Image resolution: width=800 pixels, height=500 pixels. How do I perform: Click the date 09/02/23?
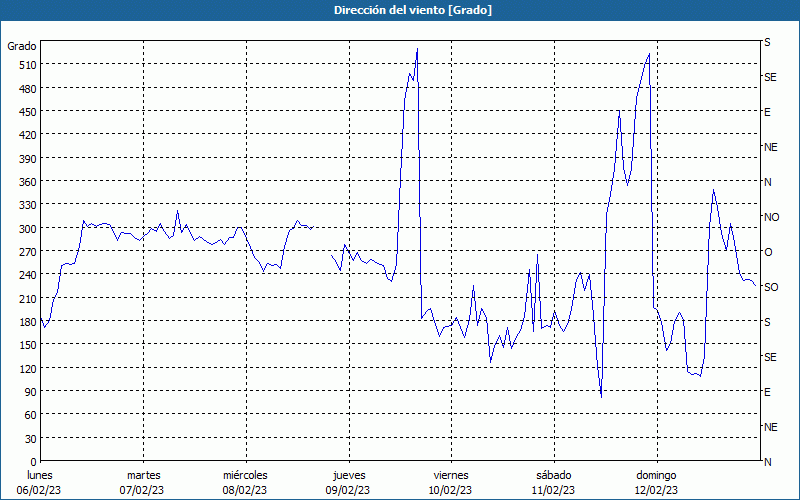(348, 490)
